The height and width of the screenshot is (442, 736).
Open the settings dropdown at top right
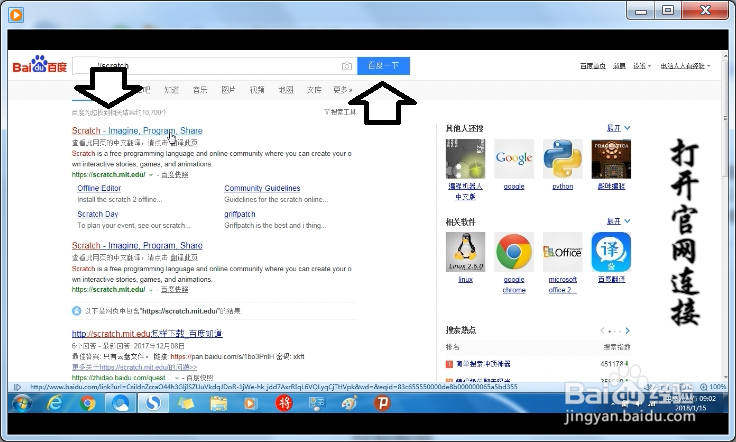[x=642, y=66]
